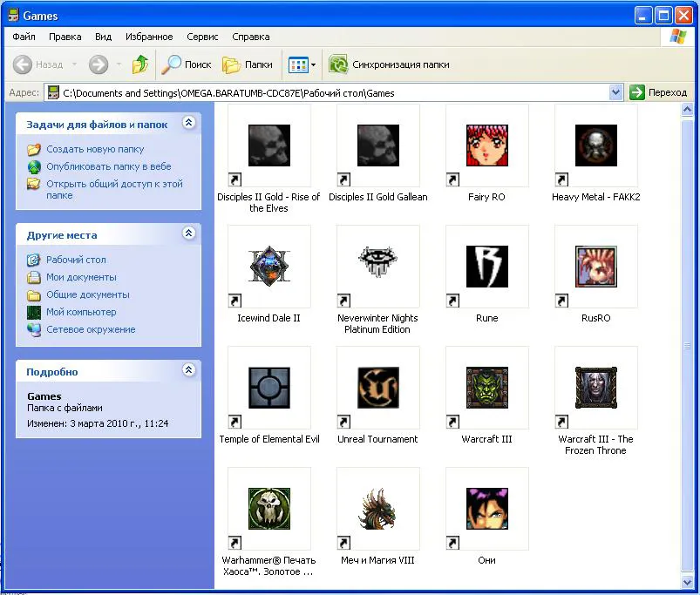Open the Поиск search pane
Image resolution: width=700 pixels, height=595 pixels.
point(187,64)
